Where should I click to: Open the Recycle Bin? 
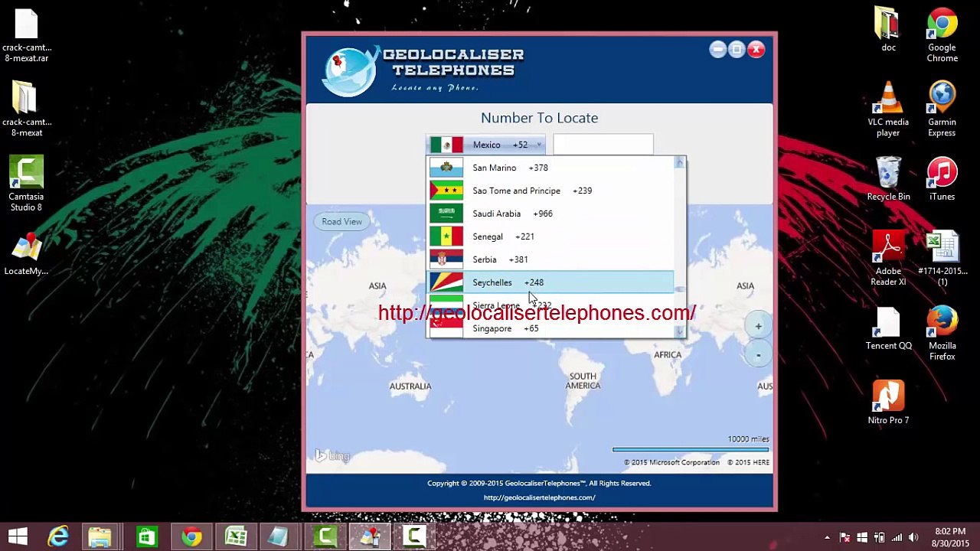point(888,180)
